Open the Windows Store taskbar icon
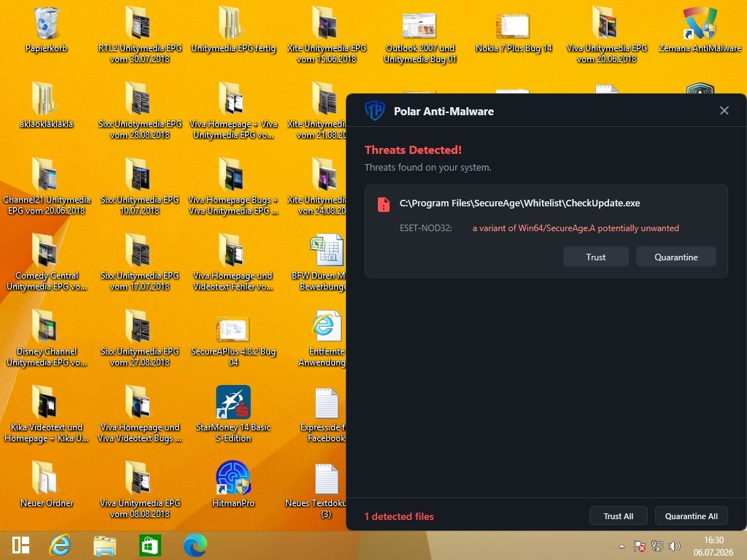 coord(150,545)
